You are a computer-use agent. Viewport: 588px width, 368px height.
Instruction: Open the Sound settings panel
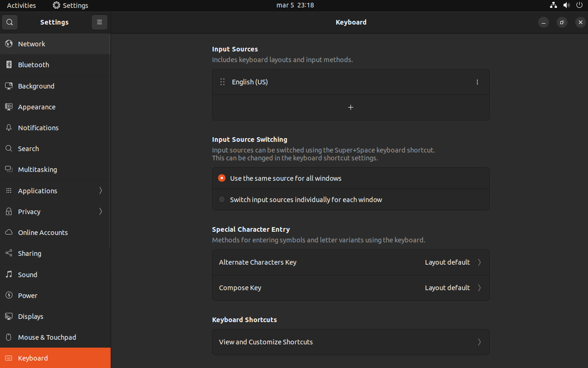point(27,275)
